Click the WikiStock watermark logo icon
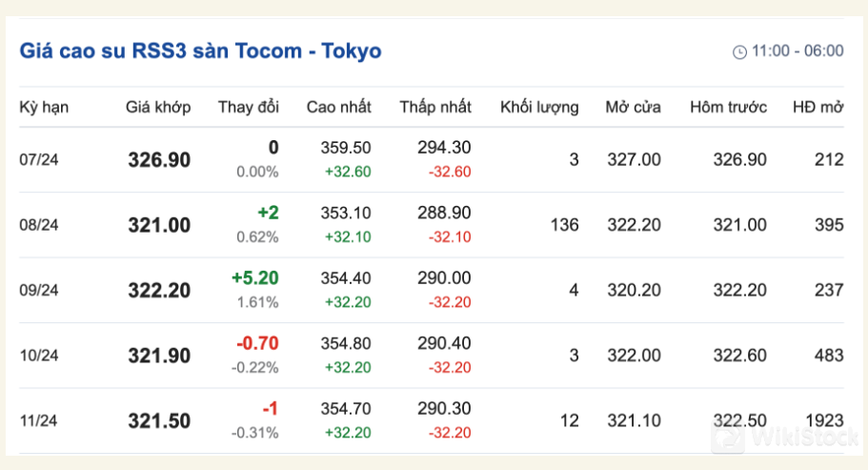 click(x=729, y=437)
